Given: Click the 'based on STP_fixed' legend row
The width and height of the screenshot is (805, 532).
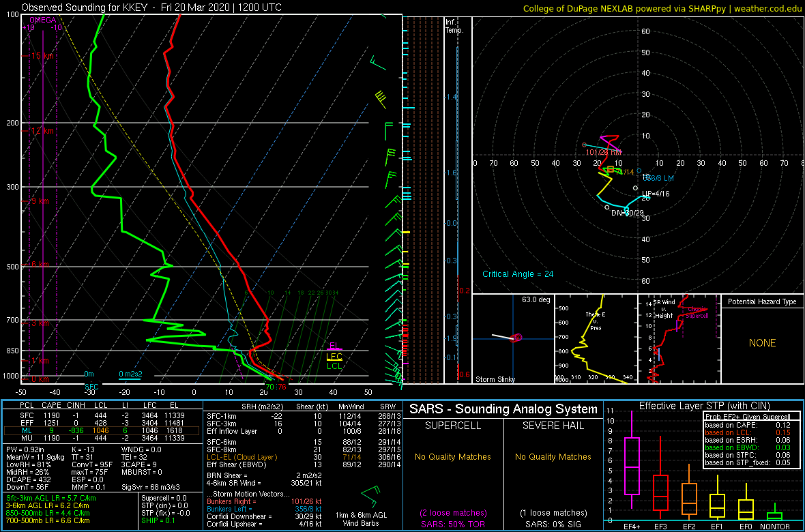Looking at the screenshot, I should (748, 464).
